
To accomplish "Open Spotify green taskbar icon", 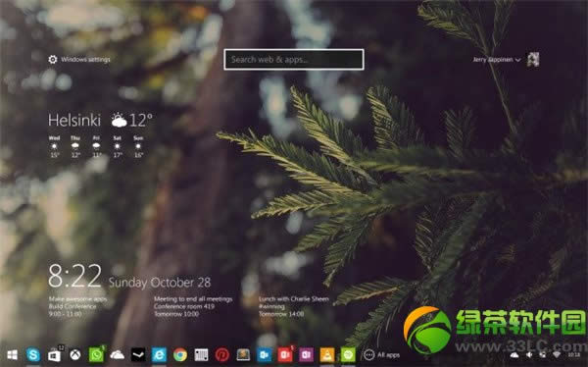I will [x=348, y=354].
